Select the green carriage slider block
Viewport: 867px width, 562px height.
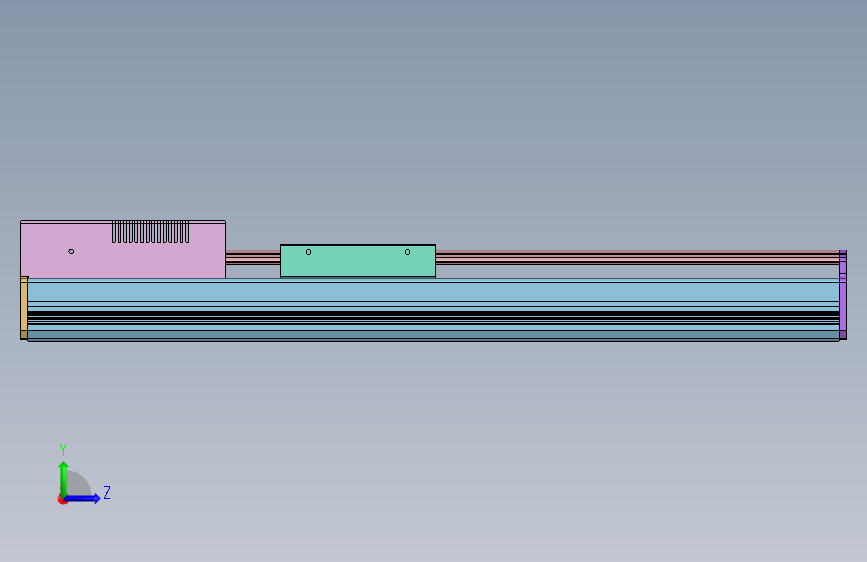[x=358, y=261]
